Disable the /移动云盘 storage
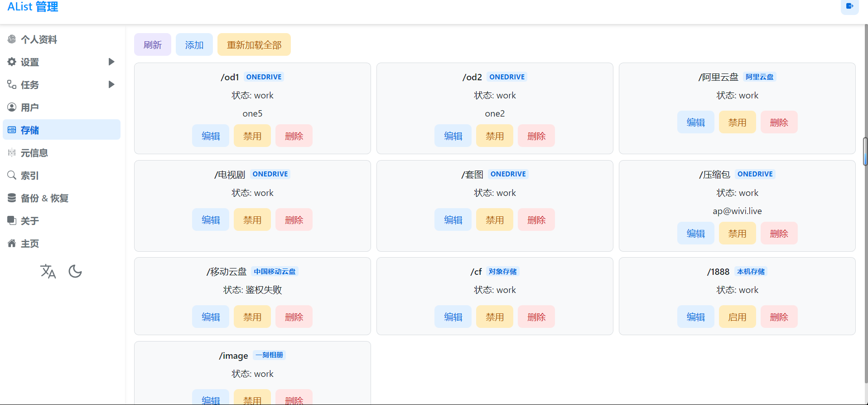The width and height of the screenshot is (868, 405). coord(252,317)
